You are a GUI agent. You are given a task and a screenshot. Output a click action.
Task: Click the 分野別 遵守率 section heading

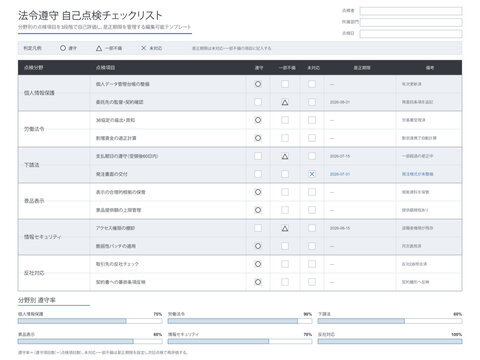(x=37, y=300)
